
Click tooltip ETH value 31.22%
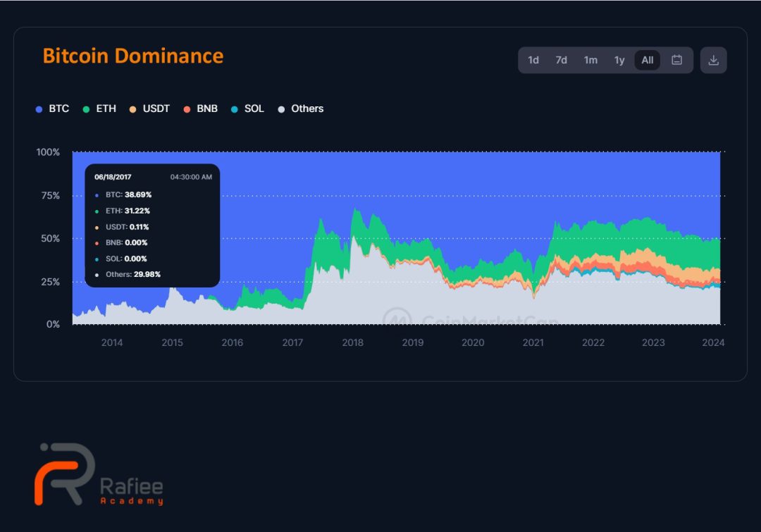click(x=137, y=211)
